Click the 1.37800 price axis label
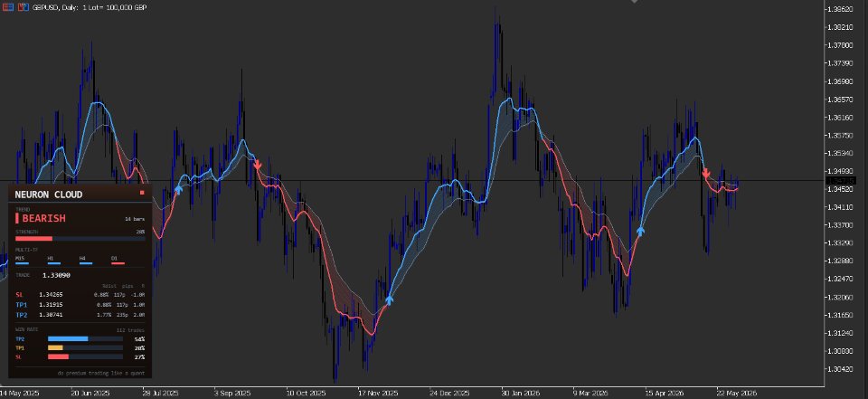The height and width of the screenshot is (399, 868). click(839, 45)
